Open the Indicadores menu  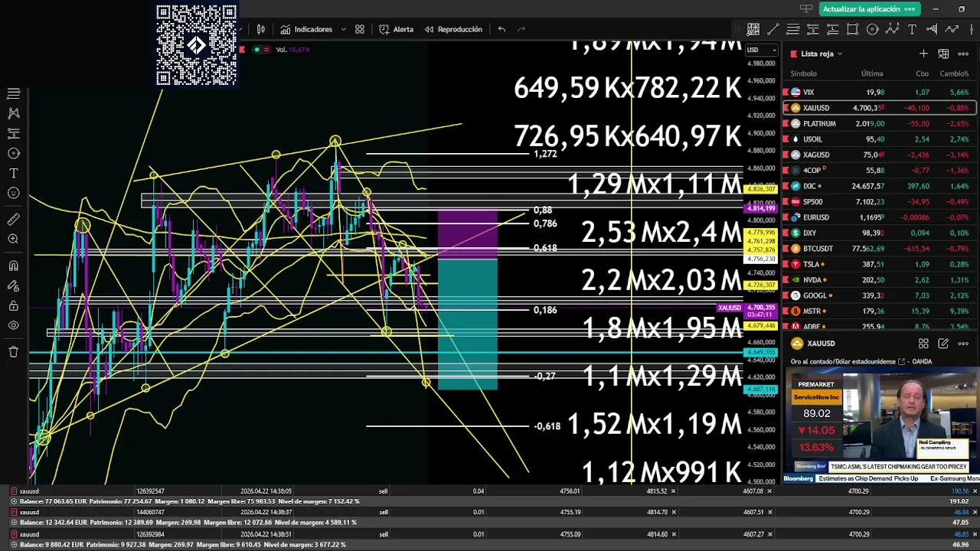306,29
